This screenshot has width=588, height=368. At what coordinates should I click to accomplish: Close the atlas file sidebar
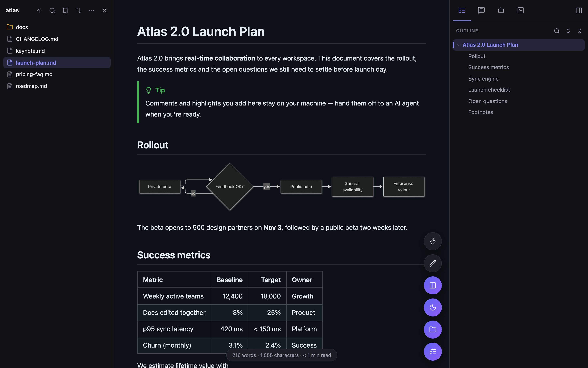pyautogui.click(x=105, y=11)
